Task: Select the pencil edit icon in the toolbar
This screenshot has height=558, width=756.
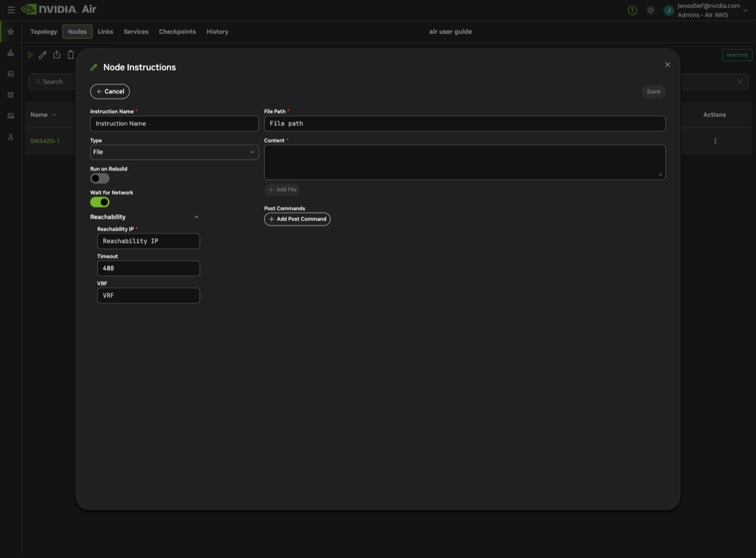Action: (x=43, y=55)
